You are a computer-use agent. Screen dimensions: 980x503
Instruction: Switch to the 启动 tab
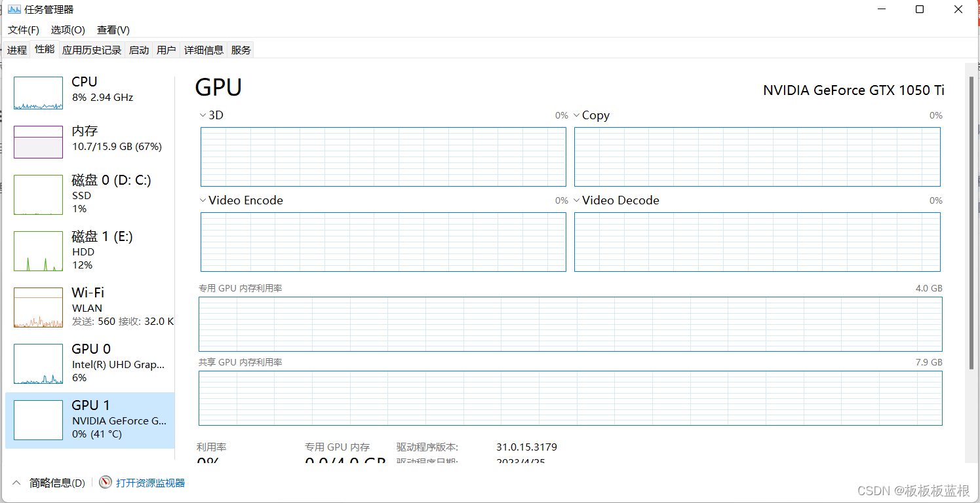tap(139, 50)
